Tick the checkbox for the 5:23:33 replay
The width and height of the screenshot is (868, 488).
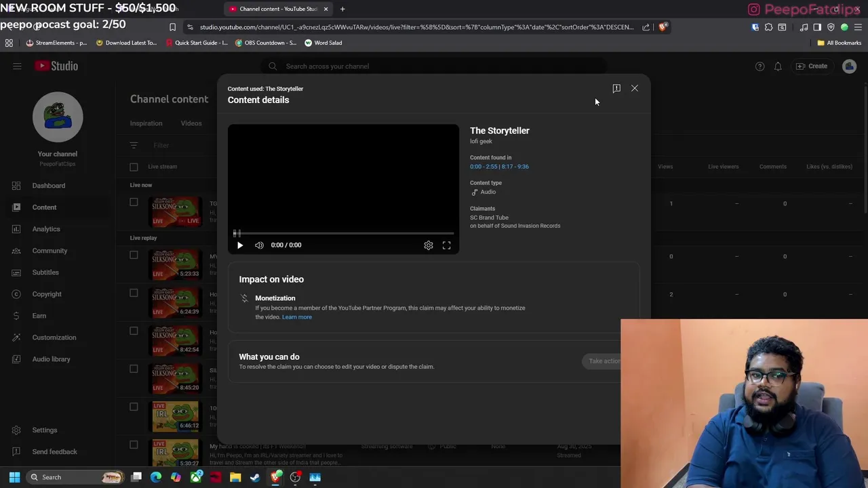coord(134,255)
